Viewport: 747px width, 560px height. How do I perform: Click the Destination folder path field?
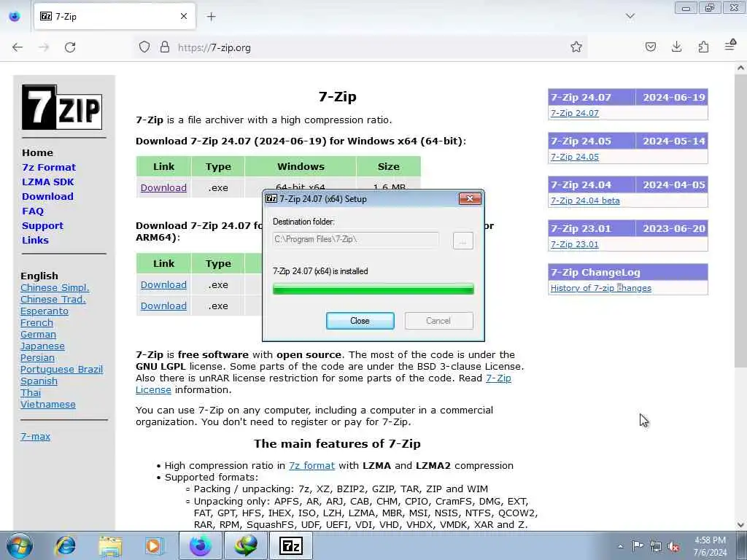click(355, 239)
